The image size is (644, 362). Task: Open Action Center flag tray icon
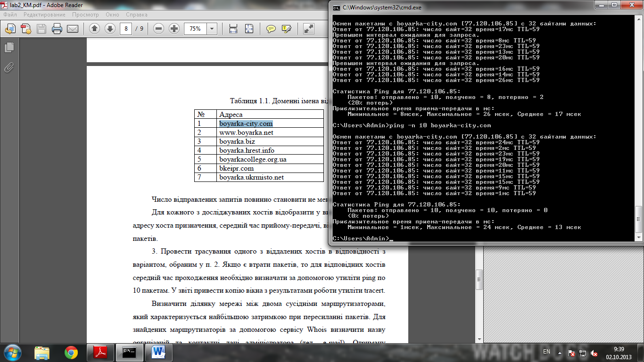(571, 353)
